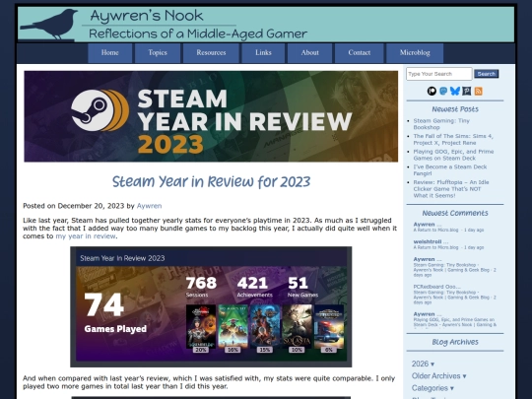Open the Review: Flufftopia post link
The width and height of the screenshot is (532, 399).
451,188
